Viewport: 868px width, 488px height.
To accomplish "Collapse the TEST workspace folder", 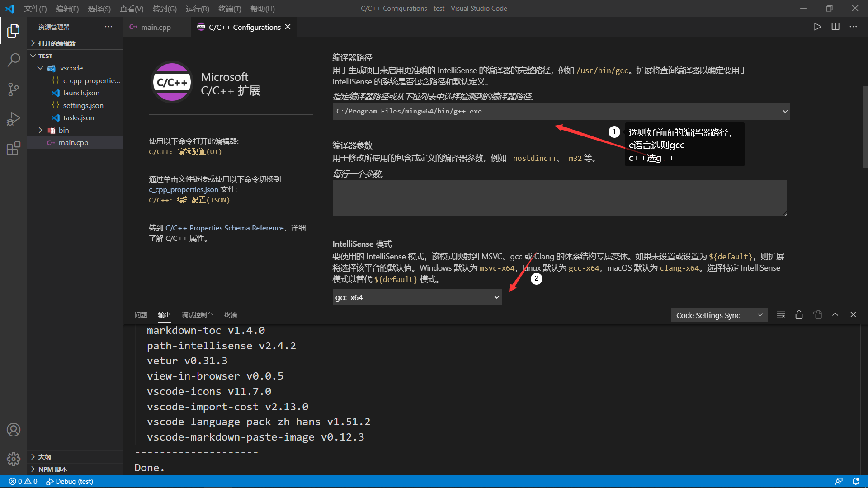I will pos(75,56).
